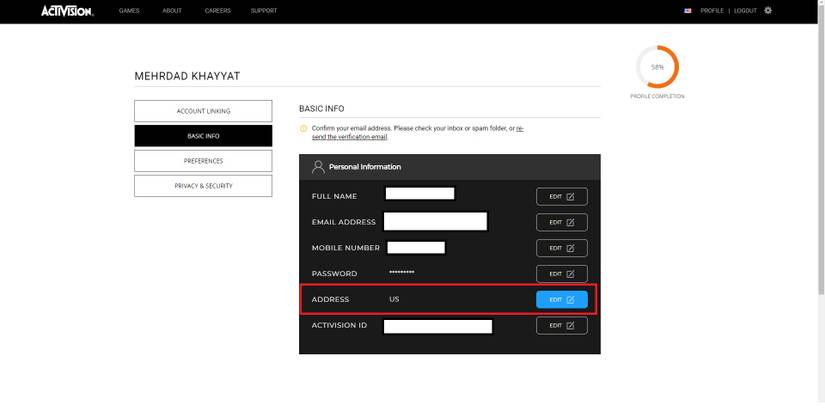This screenshot has width=825, height=413.
Task: Click the 'PROFILE COMPLETION' label
Action: coord(657,97)
